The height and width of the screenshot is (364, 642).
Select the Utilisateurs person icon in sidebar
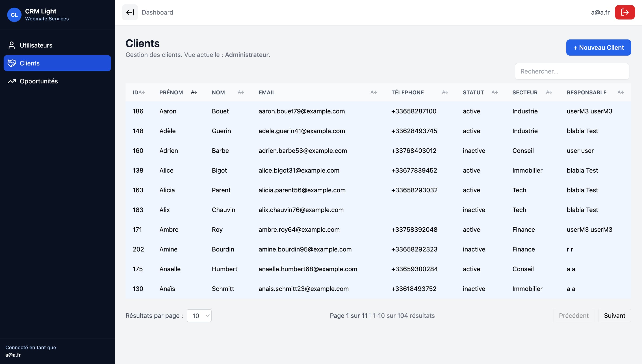pyautogui.click(x=11, y=45)
